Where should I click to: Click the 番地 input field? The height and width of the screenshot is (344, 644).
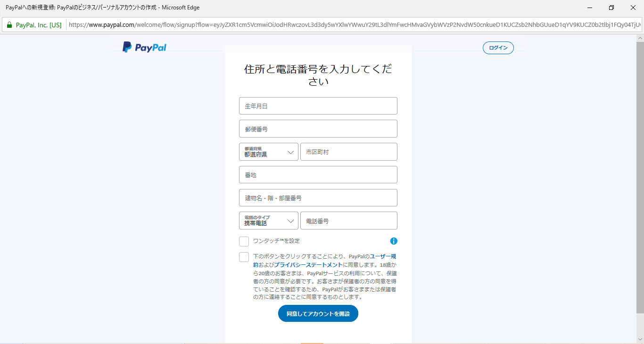coord(318,175)
